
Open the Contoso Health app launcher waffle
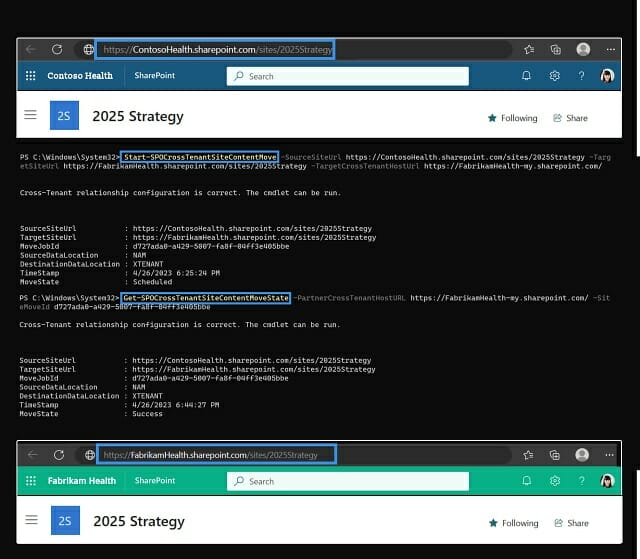tap(29, 76)
